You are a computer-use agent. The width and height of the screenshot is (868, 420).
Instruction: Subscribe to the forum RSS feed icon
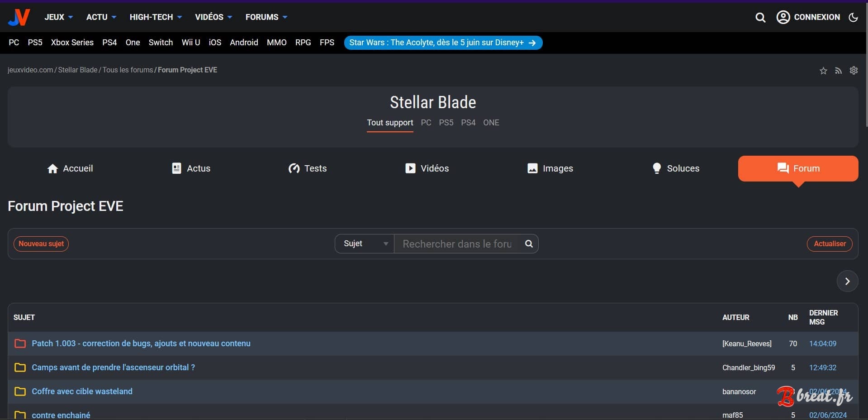[x=838, y=70]
